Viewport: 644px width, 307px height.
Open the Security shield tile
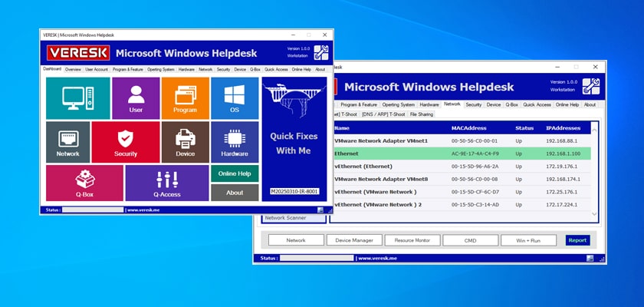pos(126,142)
